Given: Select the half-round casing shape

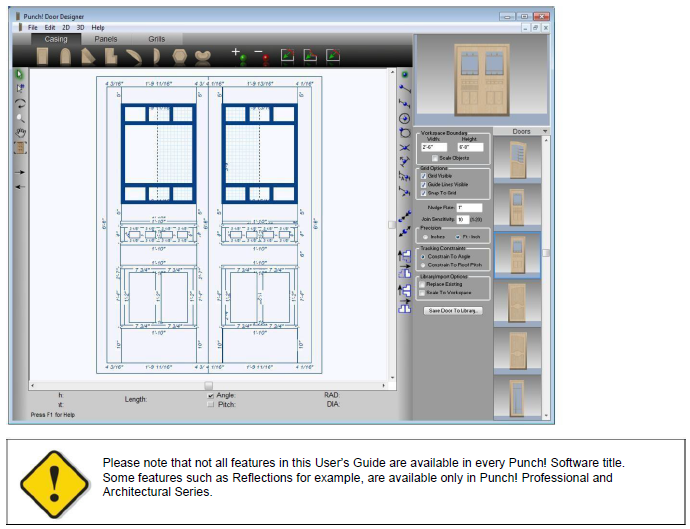Looking at the screenshot, I should point(156,56).
